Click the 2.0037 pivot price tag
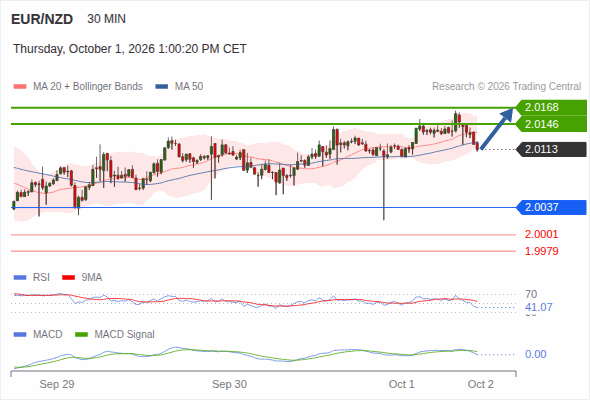 click(x=551, y=207)
